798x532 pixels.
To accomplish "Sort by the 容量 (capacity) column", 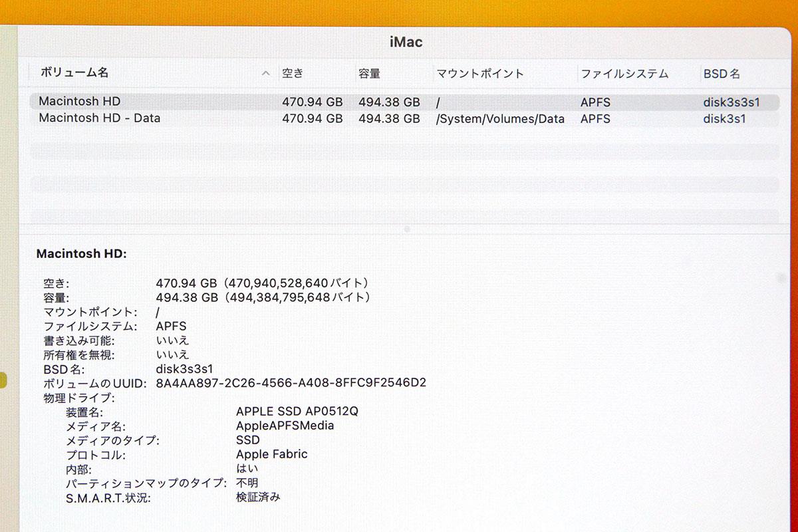I will point(368,74).
